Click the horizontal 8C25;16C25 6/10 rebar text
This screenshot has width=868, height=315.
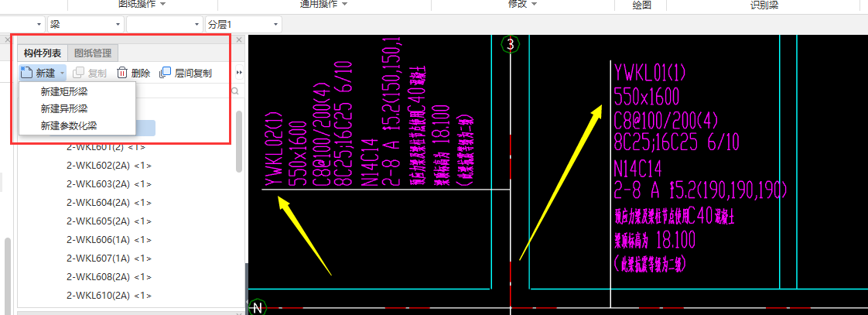677,142
